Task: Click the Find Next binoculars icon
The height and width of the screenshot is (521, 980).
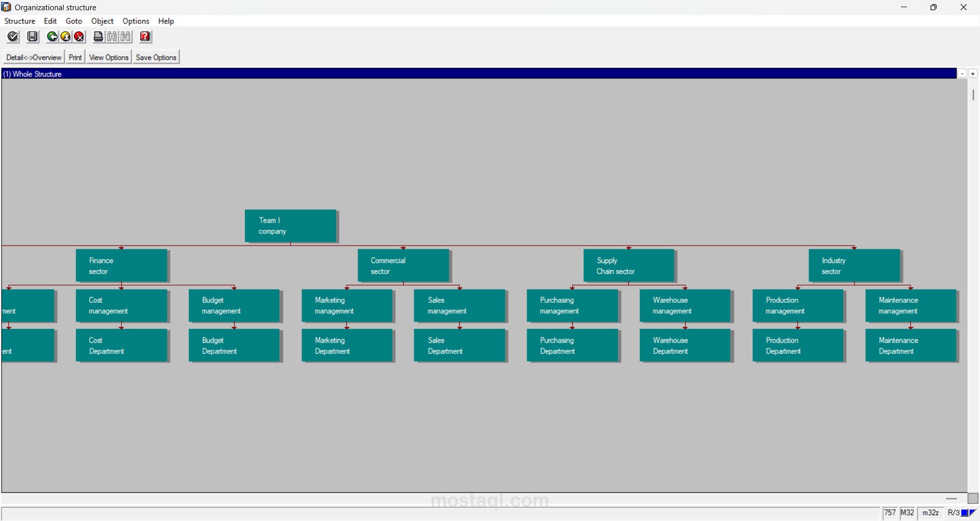Action: coord(126,36)
